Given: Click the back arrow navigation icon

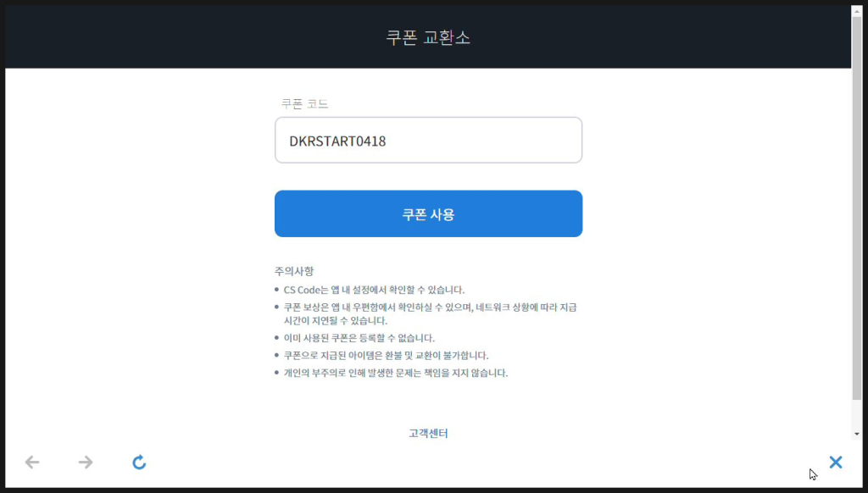Looking at the screenshot, I should pos(32,462).
